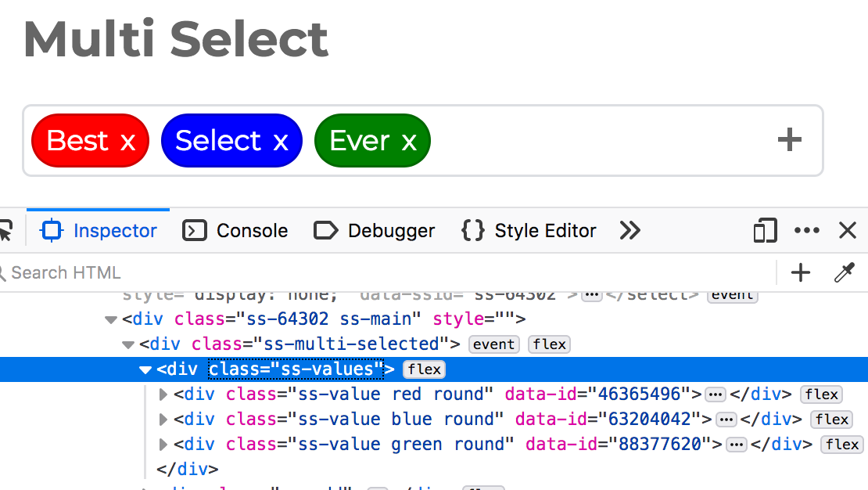The width and height of the screenshot is (868, 490).
Task: Click event badge on select element
Action: (x=733, y=295)
